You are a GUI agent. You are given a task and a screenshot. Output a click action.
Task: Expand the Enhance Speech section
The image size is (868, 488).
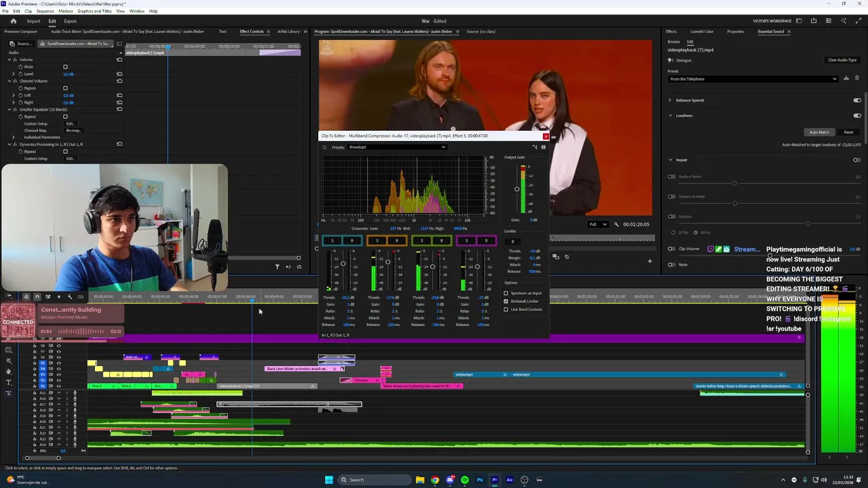click(670, 100)
